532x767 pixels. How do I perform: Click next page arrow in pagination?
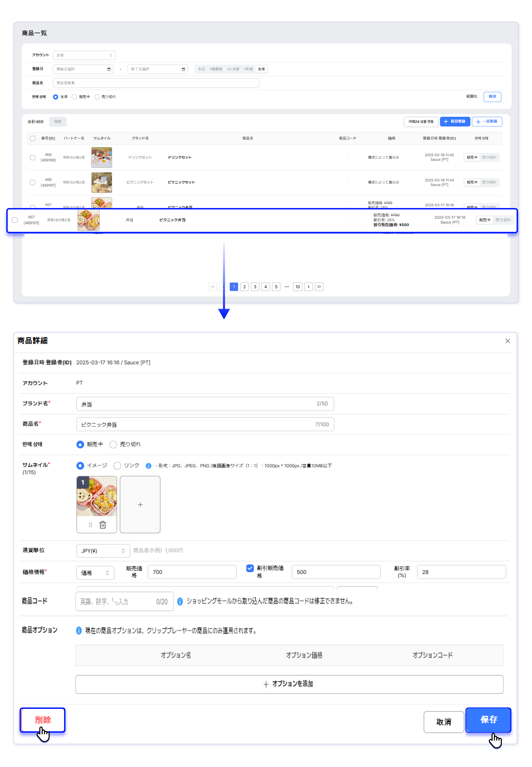click(x=308, y=287)
